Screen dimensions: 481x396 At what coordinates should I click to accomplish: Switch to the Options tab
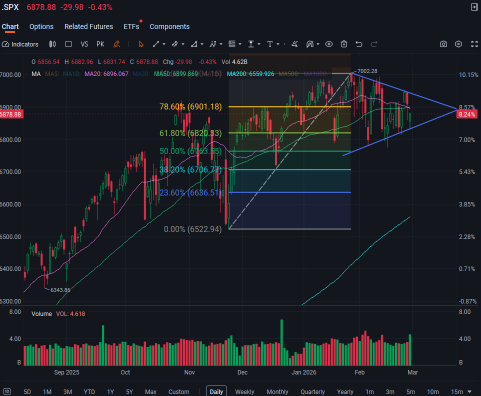pyautogui.click(x=41, y=27)
